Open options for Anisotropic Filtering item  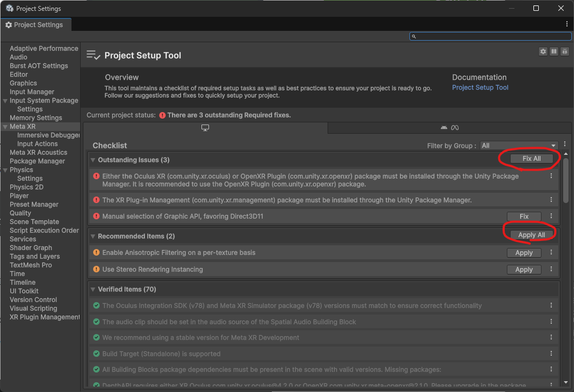tap(551, 252)
